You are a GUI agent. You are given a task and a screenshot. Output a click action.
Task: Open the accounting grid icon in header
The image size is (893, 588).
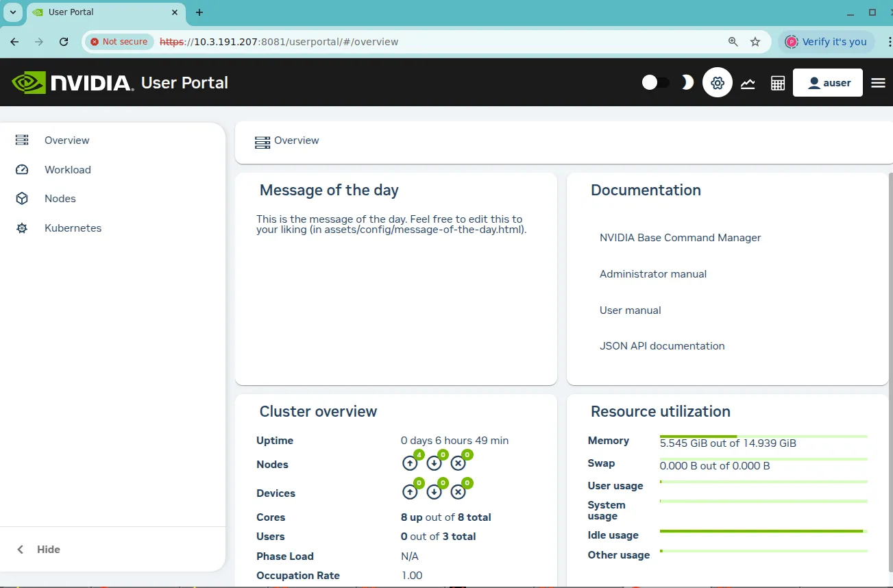pos(778,83)
